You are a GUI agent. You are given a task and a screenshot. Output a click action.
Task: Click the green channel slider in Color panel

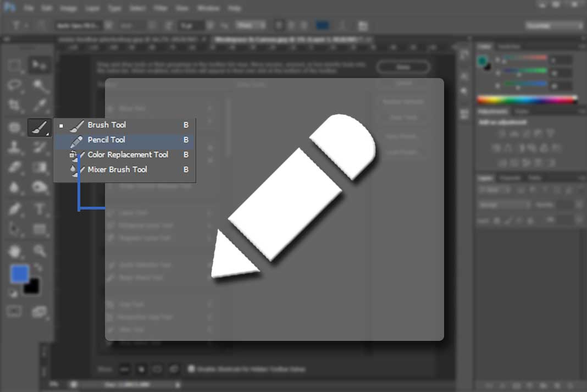(525, 71)
